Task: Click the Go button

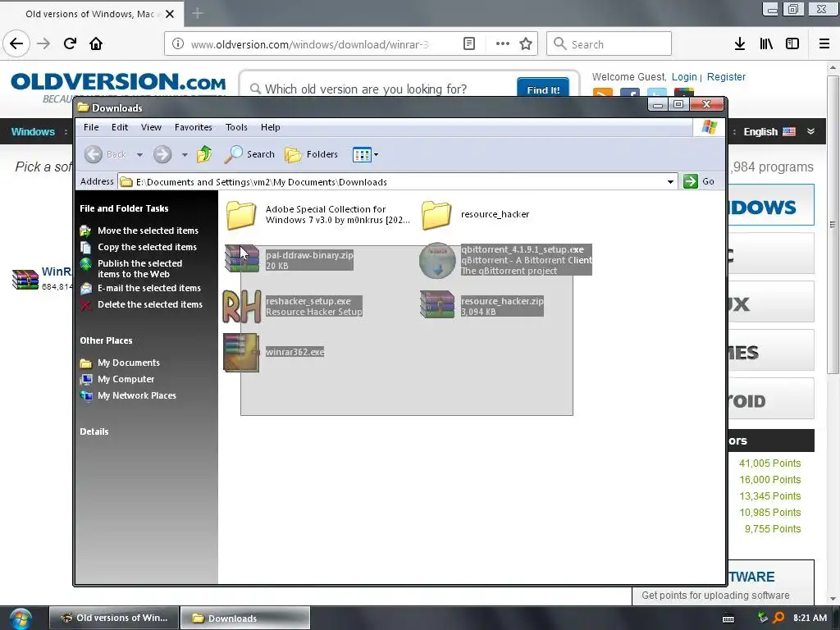Action: click(699, 181)
